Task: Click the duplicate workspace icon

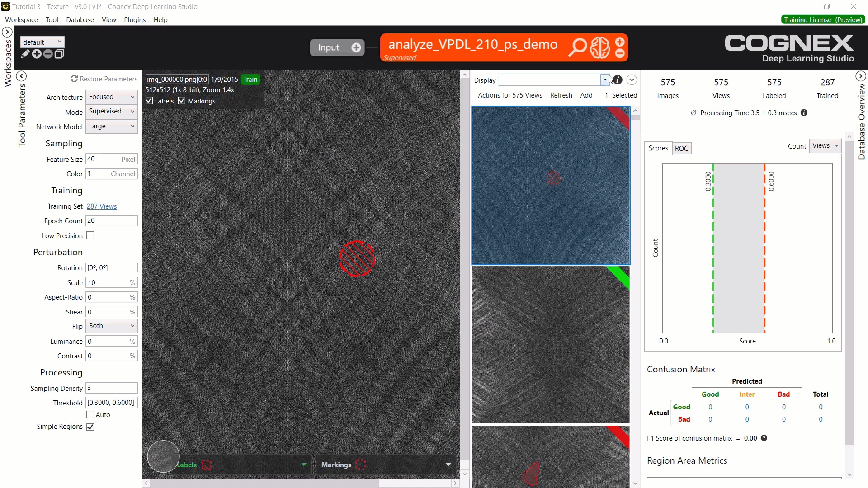Action: [59, 54]
